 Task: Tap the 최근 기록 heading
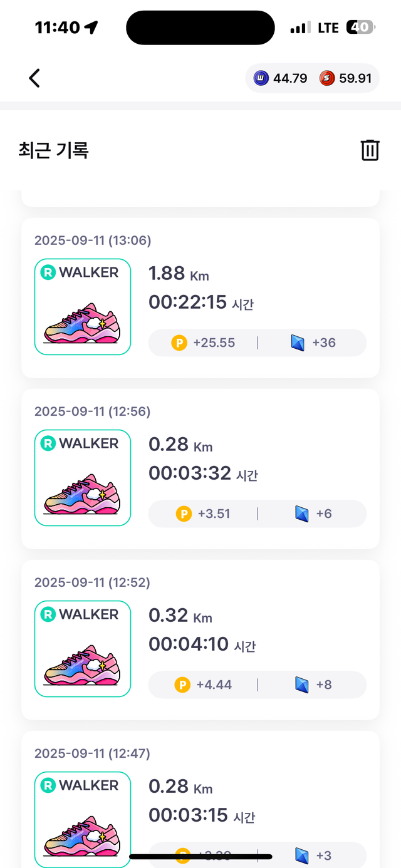click(54, 150)
